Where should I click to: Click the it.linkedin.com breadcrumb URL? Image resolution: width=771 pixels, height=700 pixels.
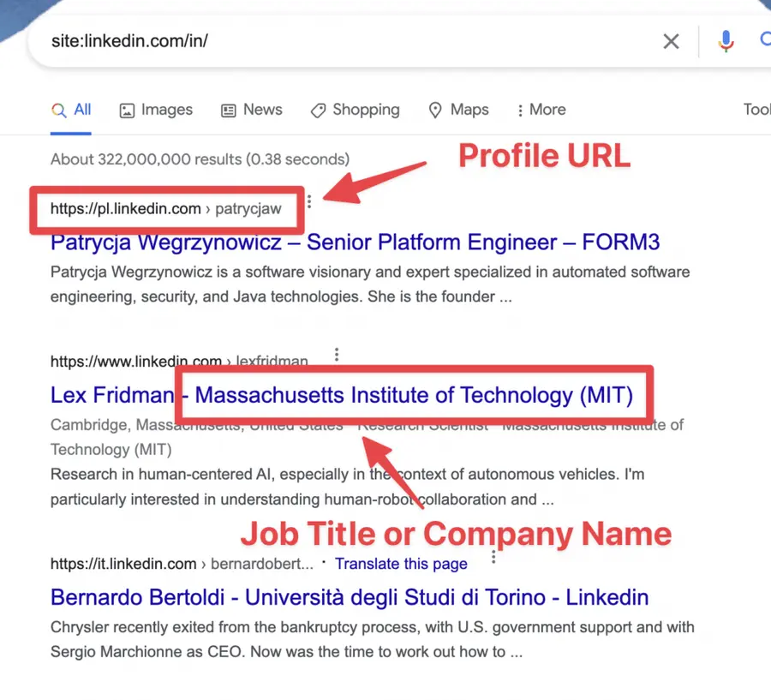click(123, 564)
